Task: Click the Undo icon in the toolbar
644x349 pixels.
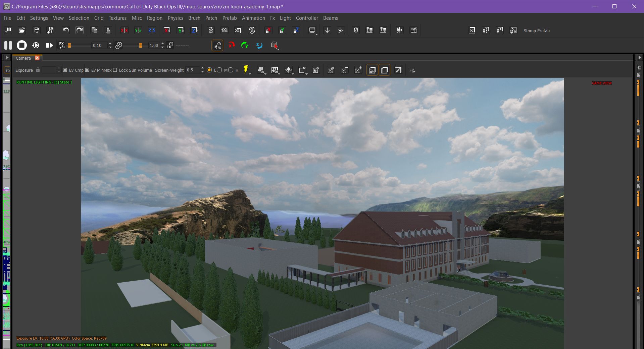Action: tap(65, 30)
